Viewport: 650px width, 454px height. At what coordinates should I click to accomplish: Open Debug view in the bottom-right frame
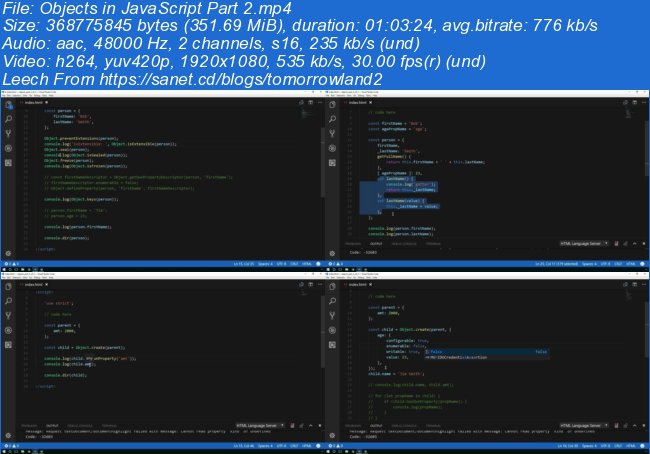(x=332, y=330)
